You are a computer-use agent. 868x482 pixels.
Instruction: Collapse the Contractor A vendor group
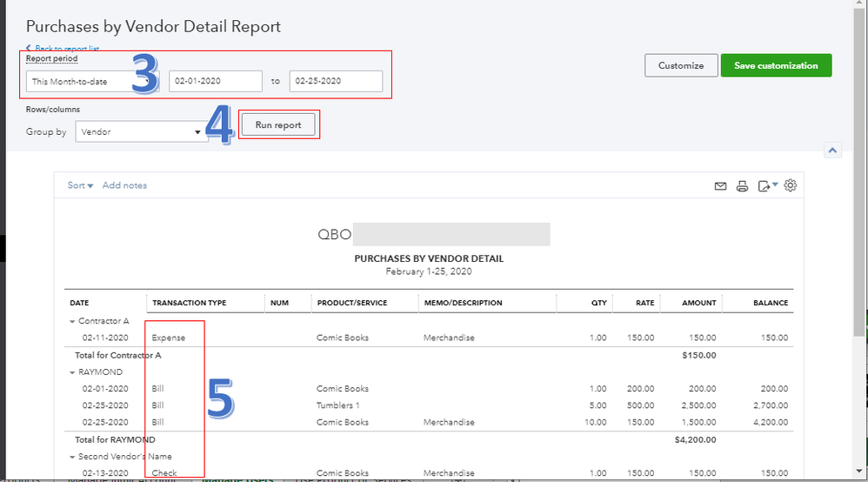(73, 321)
